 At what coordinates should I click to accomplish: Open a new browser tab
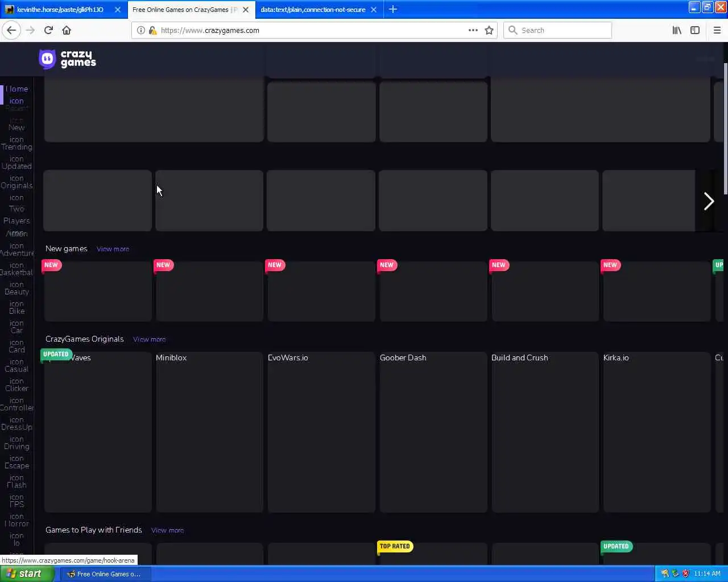[x=393, y=9]
